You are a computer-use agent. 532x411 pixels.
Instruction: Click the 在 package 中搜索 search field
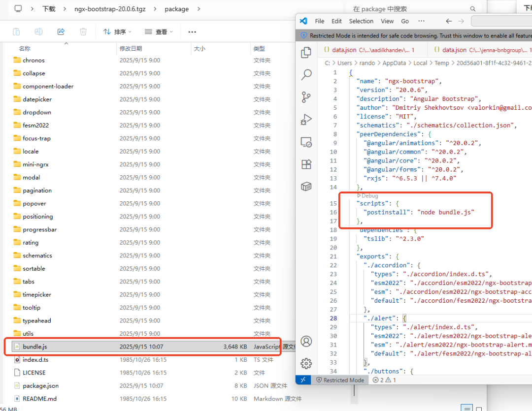(x=414, y=9)
